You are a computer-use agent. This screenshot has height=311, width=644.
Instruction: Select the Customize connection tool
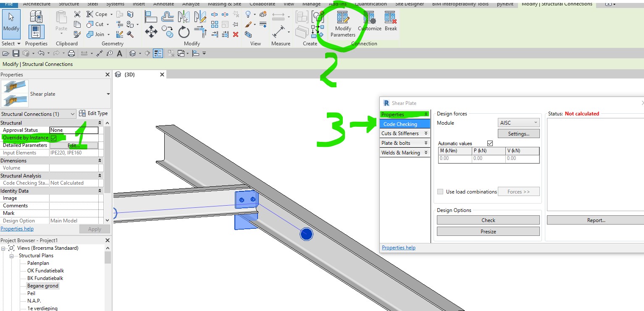tap(369, 20)
